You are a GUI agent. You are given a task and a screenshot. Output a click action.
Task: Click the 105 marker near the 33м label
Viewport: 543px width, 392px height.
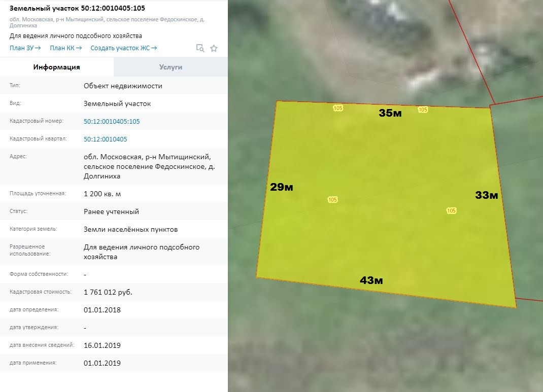451,210
